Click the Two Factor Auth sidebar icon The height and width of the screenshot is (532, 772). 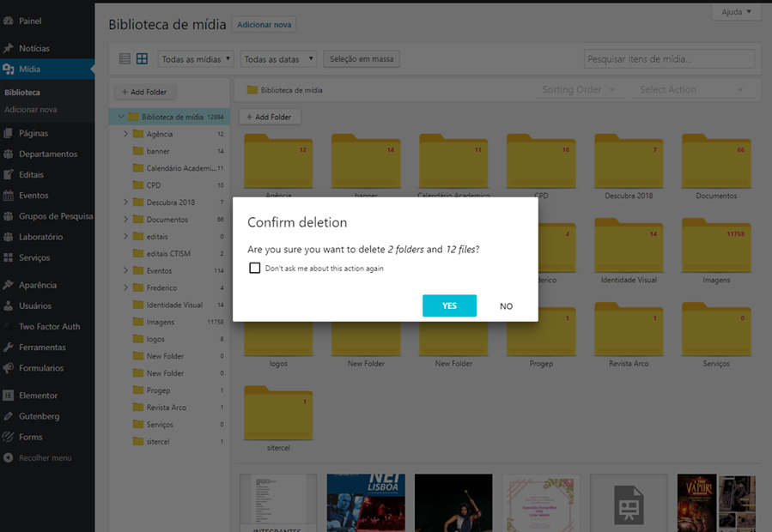[9, 326]
